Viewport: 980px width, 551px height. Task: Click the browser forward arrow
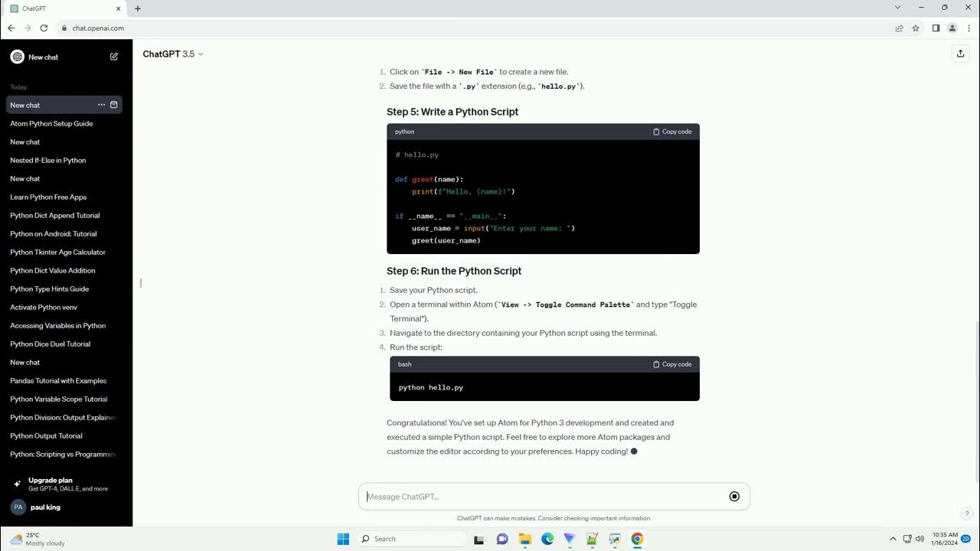coord(28,28)
